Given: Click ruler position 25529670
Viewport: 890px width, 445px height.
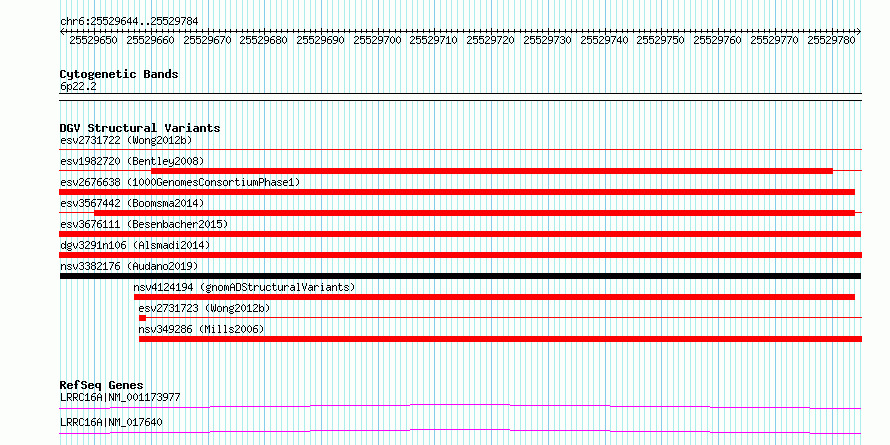Looking at the screenshot, I should pos(207,40).
